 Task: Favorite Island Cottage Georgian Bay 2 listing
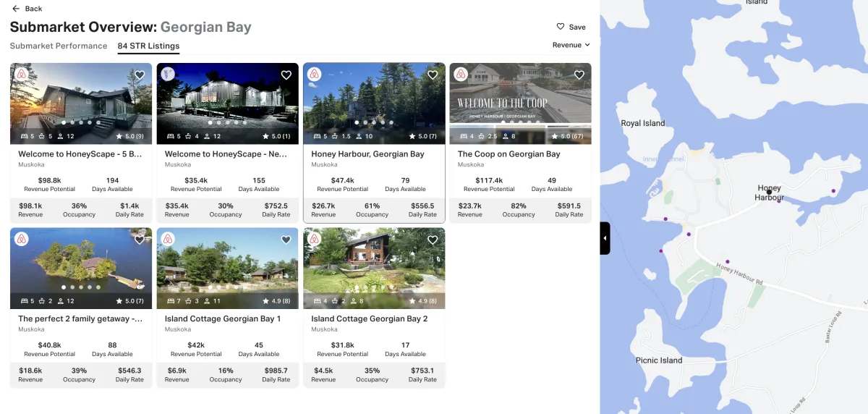433,240
